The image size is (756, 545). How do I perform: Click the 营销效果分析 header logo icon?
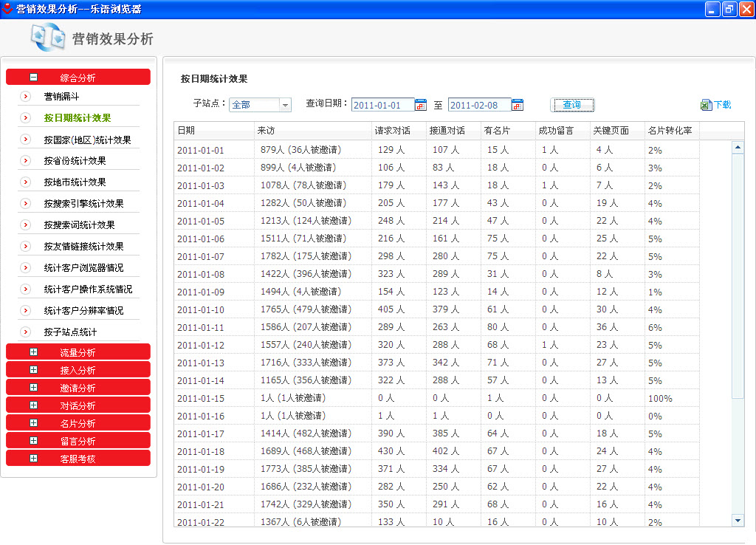click(x=47, y=37)
